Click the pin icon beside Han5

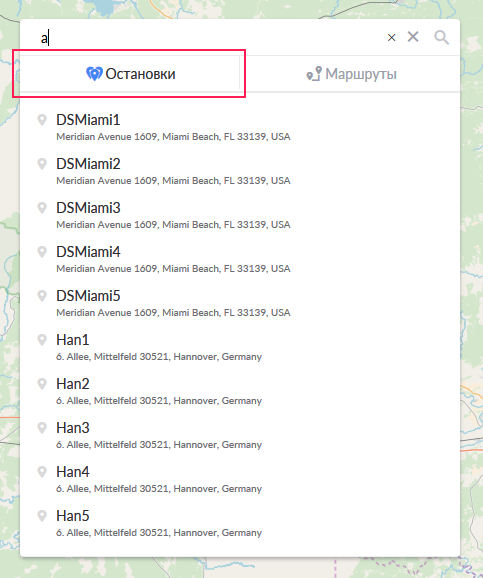[42, 516]
